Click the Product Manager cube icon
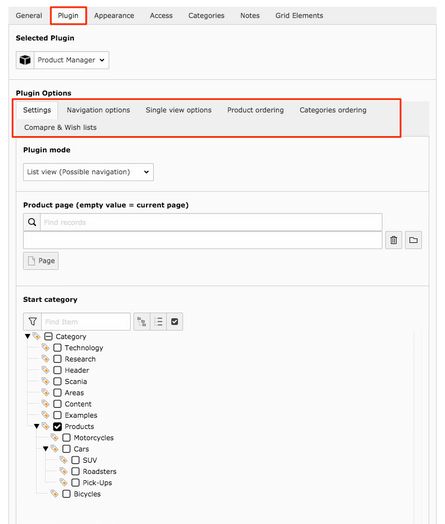 25,60
